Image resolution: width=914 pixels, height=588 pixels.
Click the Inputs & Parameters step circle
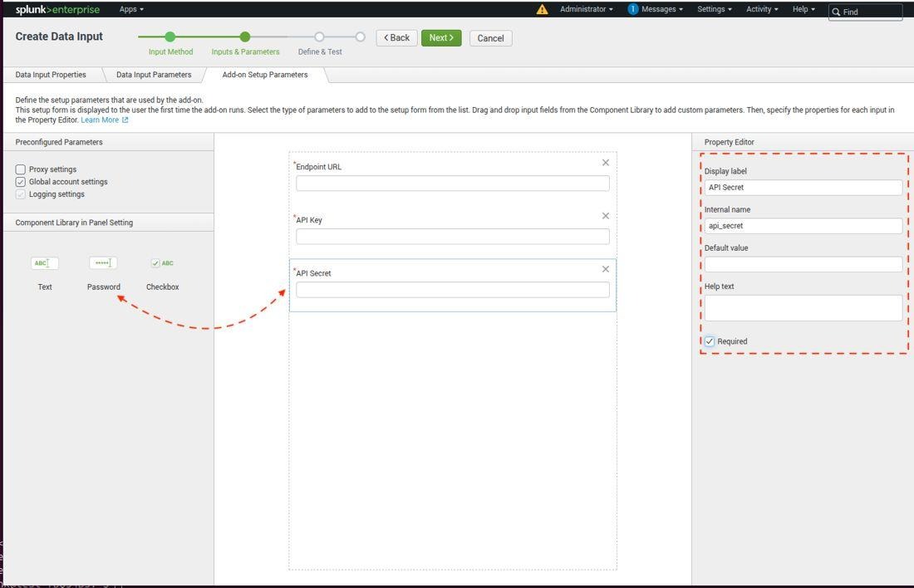(245, 37)
